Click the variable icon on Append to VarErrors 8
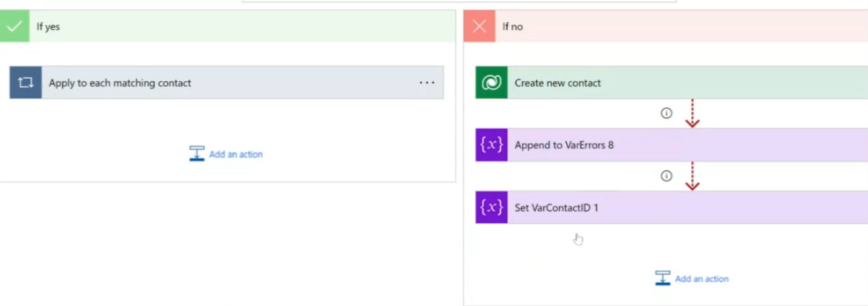The height and width of the screenshot is (306, 868). coord(491,145)
